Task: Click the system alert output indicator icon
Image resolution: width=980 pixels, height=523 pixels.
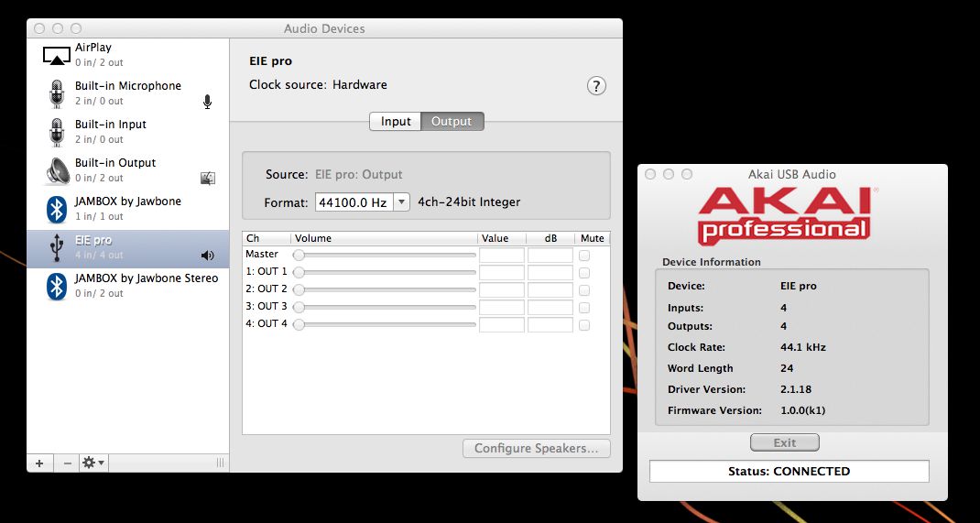Action: tap(208, 179)
